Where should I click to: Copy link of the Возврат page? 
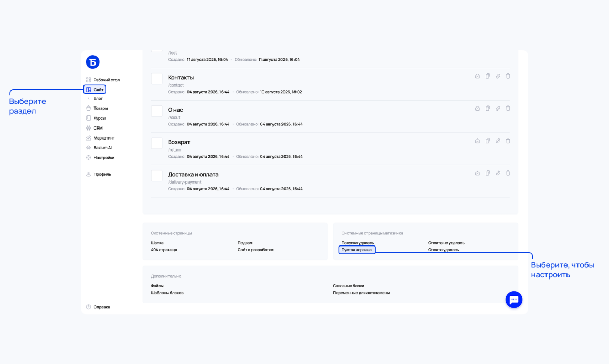pos(498,141)
